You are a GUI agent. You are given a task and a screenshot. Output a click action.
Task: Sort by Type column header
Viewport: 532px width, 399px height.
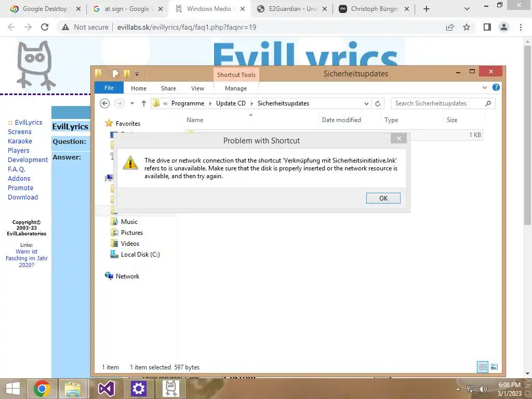[x=391, y=120]
